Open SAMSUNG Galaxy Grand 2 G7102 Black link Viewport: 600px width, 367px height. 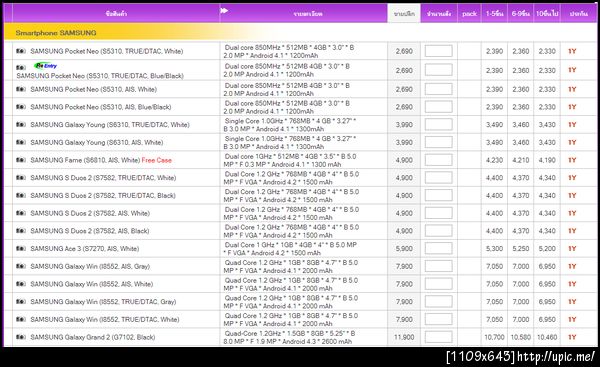pyautogui.click(x=93, y=337)
